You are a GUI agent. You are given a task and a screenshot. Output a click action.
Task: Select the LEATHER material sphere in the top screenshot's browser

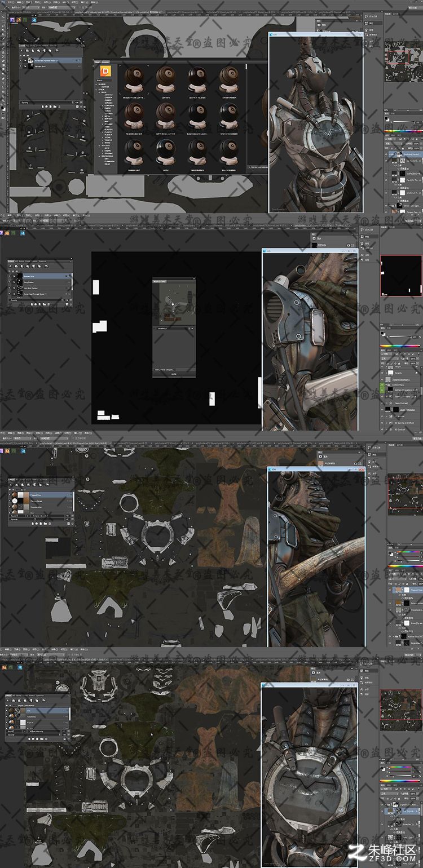click(x=165, y=78)
